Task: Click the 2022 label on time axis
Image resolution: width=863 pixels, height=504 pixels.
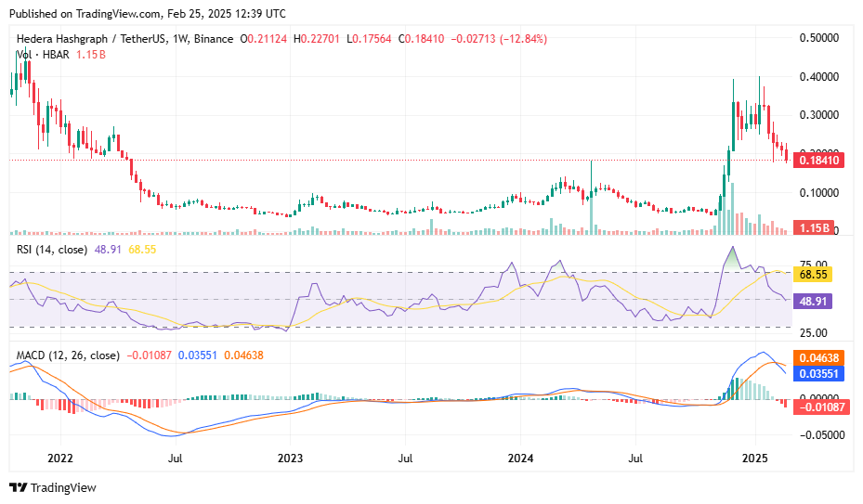Action: click(60, 459)
